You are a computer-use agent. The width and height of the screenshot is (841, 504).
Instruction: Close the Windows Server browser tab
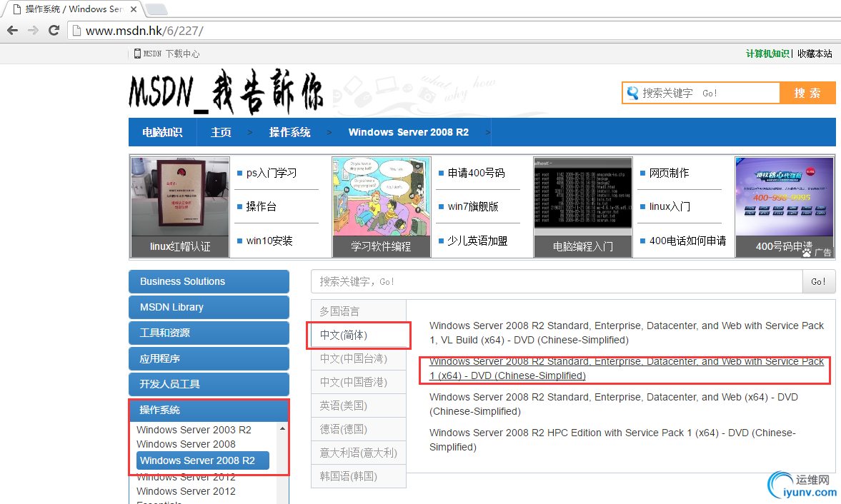134,9
